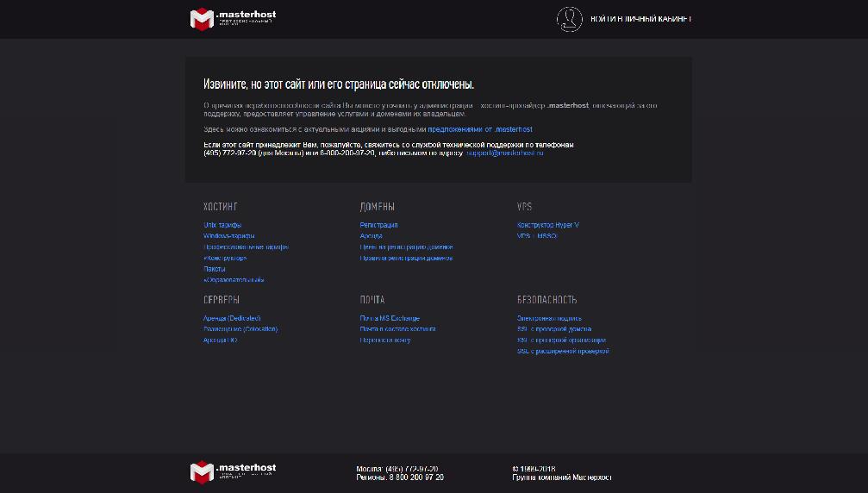Click the Почта в составе хостинга link
This screenshot has height=493, width=868.
[x=397, y=328]
